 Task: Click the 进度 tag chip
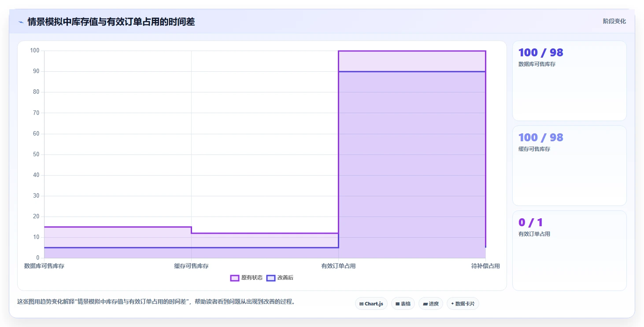point(431,304)
